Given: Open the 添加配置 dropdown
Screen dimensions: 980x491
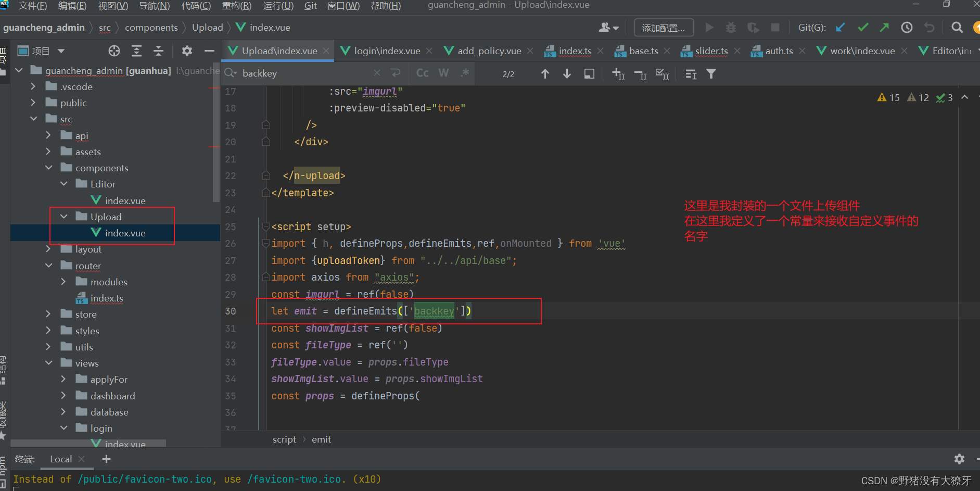Looking at the screenshot, I should (x=664, y=27).
